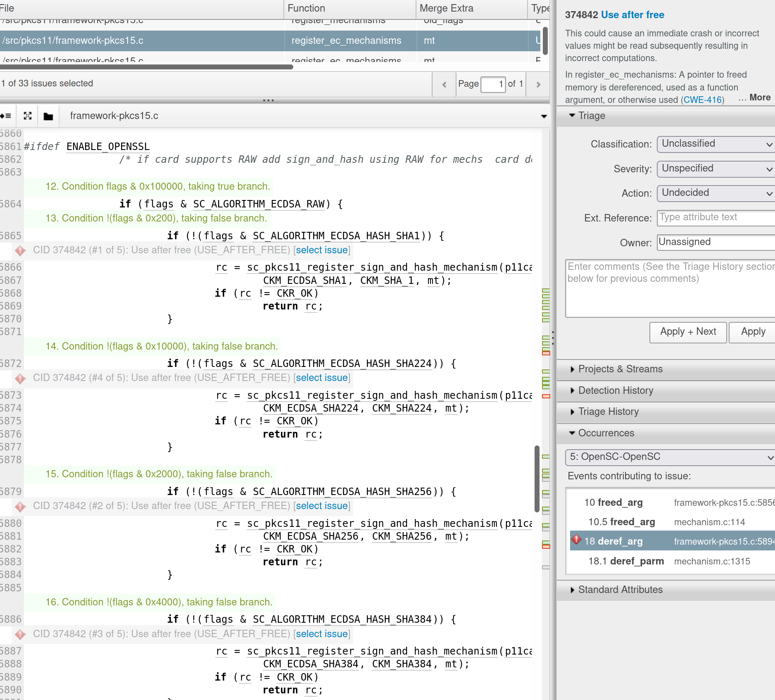Open the Severity dropdown showing Unspecified
This screenshot has height=700, width=775.
coord(715,169)
